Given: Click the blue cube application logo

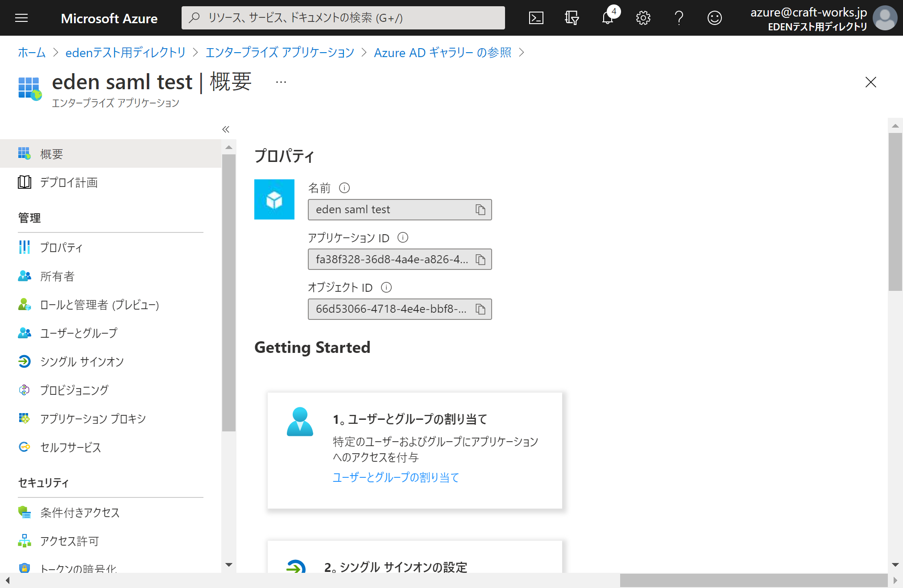Looking at the screenshot, I should 274,199.
